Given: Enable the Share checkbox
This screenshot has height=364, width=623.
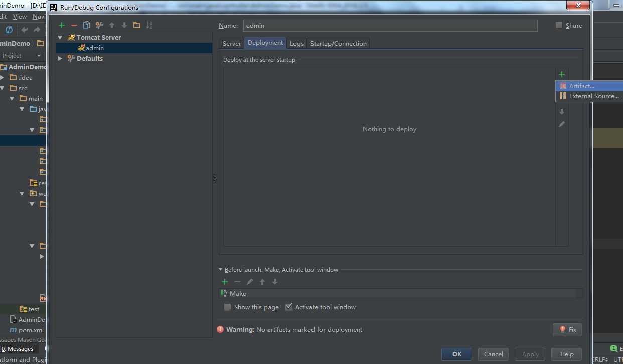Looking at the screenshot, I should coord(559,25).
